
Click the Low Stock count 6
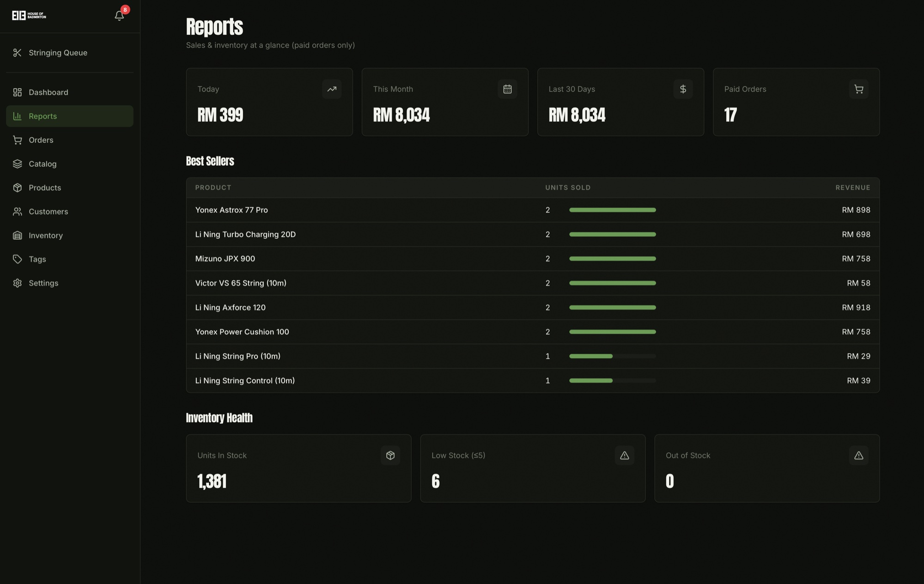pyautogui.click(x=436, y=481)
